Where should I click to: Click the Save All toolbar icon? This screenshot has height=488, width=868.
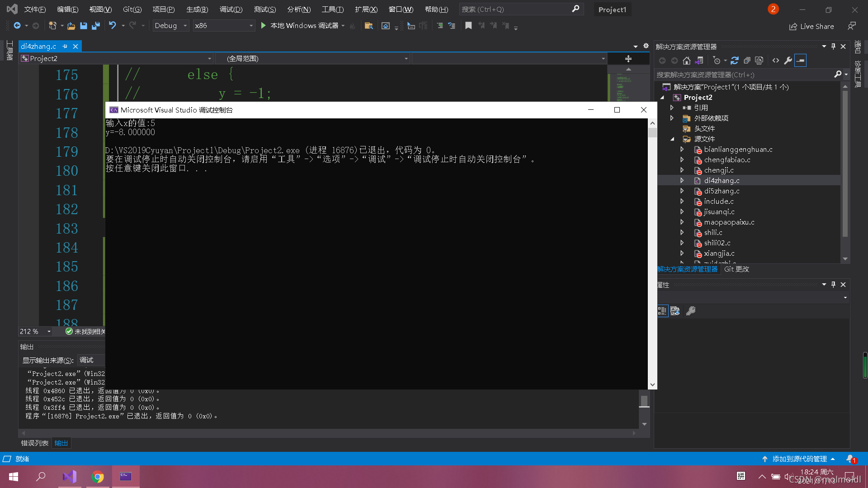[x=95, y=26]
